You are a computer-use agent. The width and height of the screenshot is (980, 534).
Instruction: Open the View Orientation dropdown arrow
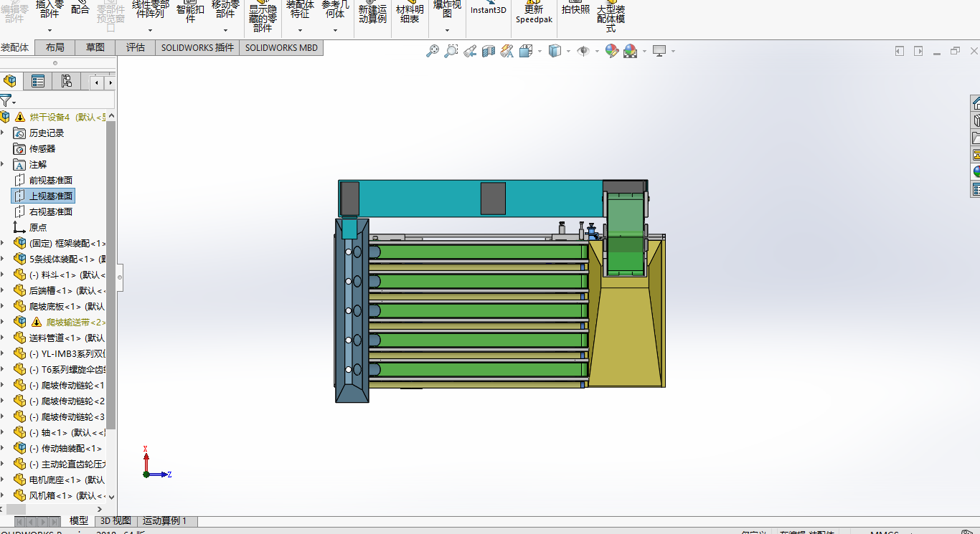540,52
